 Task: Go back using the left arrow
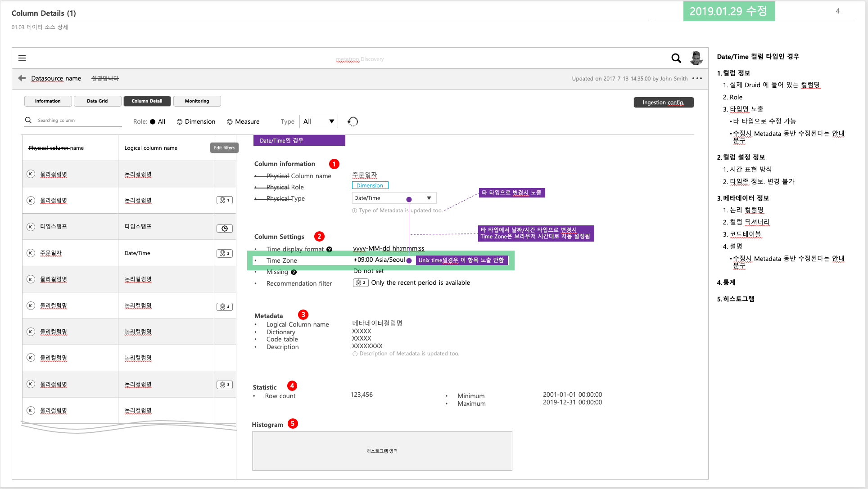click(22, 78)
